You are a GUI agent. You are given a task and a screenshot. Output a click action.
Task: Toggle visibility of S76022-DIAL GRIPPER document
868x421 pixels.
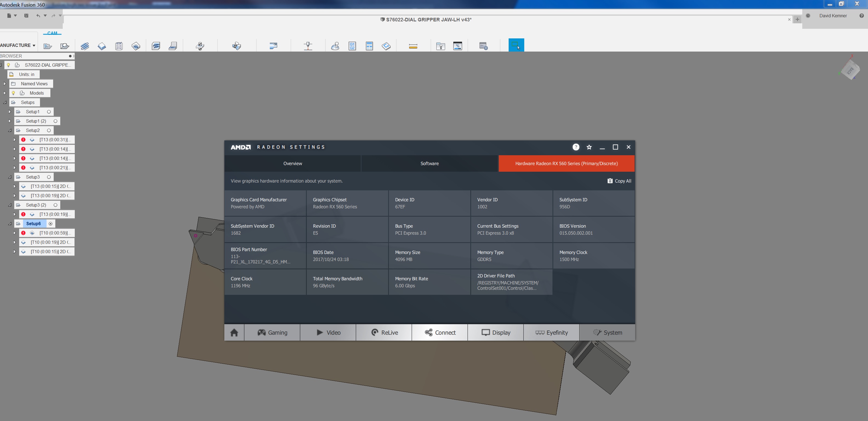[x=8, y=65]
